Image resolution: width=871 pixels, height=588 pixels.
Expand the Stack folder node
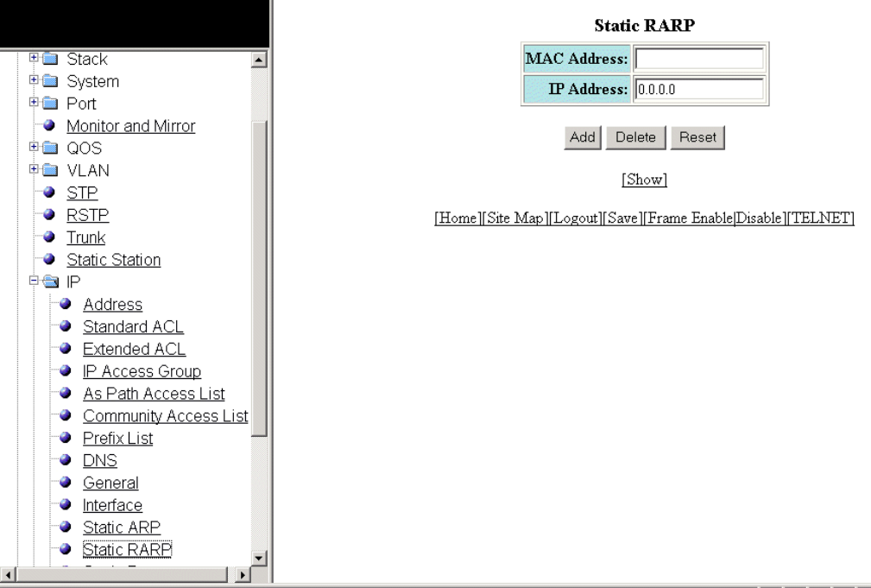click(x=34, y=57)
